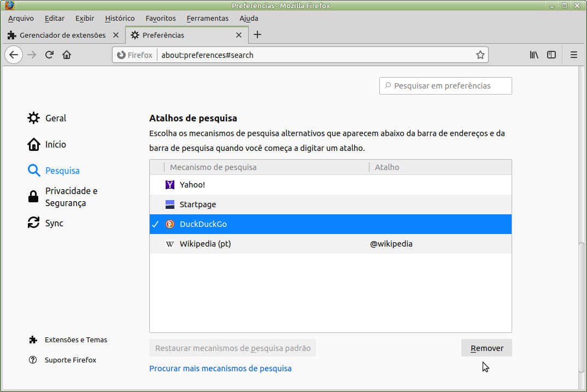Open the Favoritos menu
The image size is (587, 392).
161,19
